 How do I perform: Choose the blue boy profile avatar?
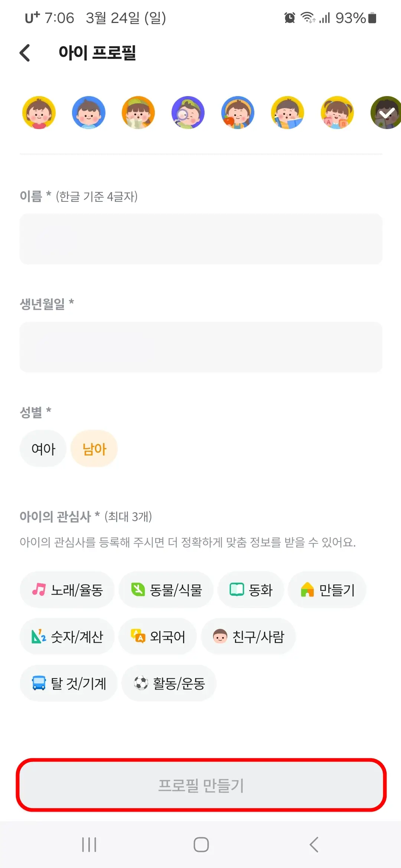click(88, 112)
